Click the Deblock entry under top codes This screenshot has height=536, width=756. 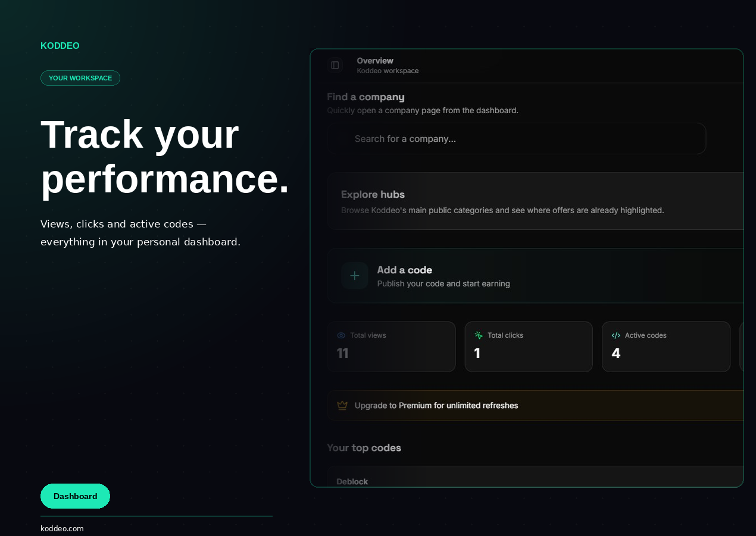(352, 481)
